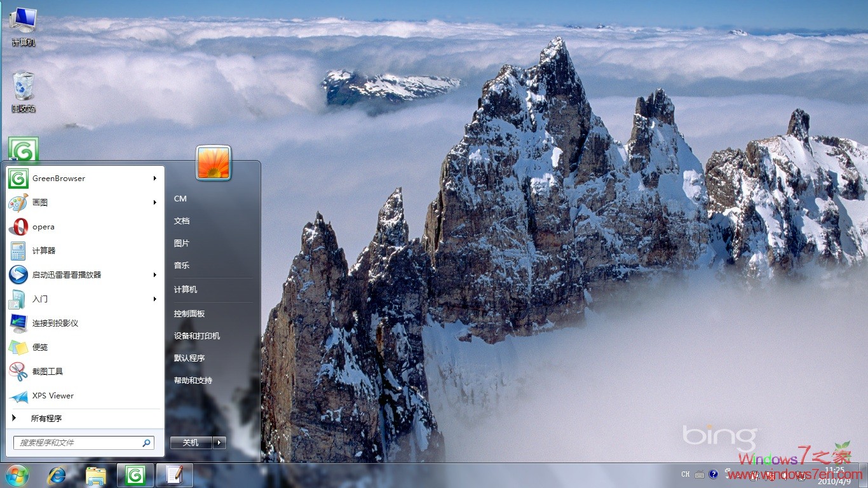
Task: Switch to the notepad taskbar button
Action: pyautogui.click(x=174, y=475)
